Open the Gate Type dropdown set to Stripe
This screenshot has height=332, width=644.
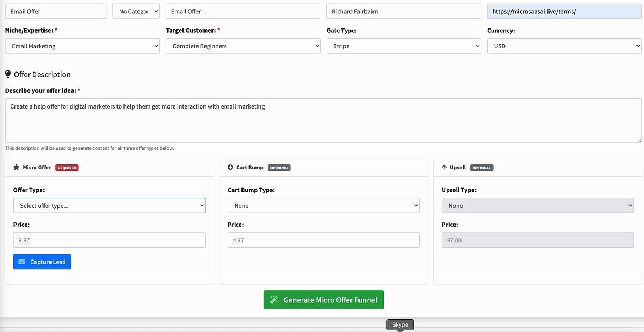pos(404,46)
